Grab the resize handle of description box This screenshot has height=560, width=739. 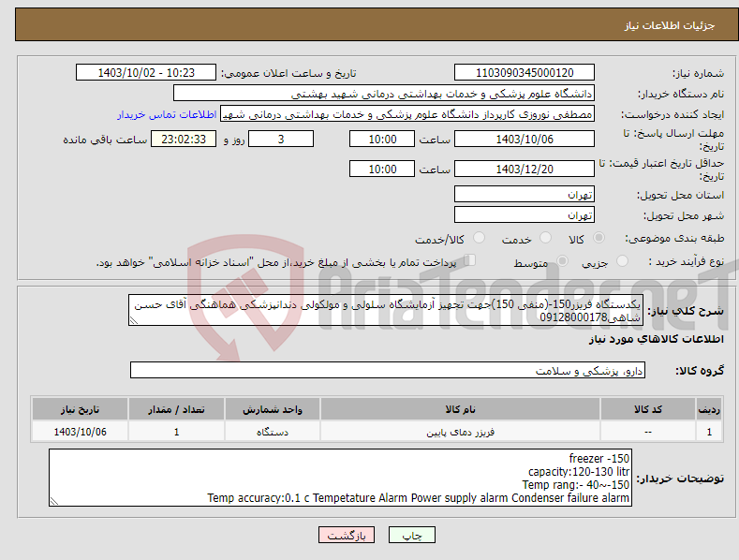tap(134, 320)
